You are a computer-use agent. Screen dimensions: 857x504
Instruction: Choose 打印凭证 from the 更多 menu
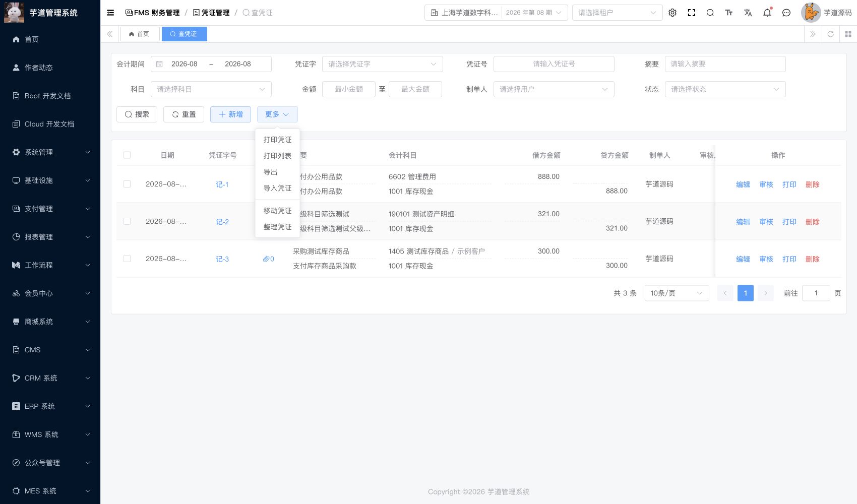click(278, 140)
